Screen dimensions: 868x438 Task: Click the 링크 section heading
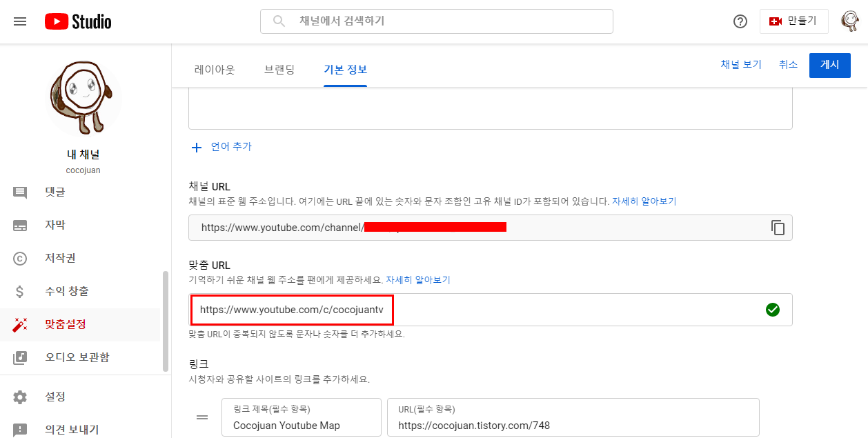(x=198, y=364)
